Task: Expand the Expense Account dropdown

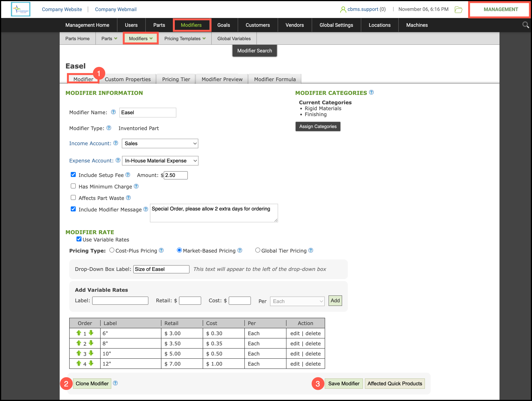Action: tap(160, 161)
